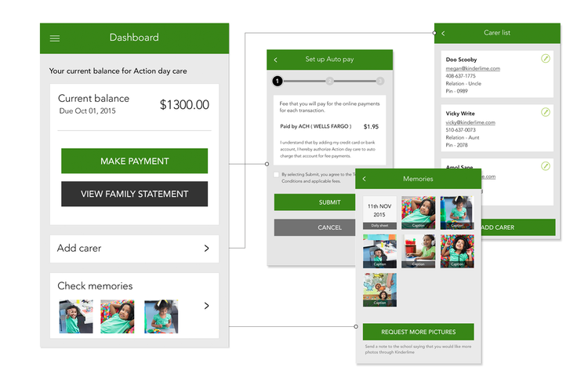Click Pin - 2078 text
Image resolution: width=588 pixels, height=378 pixels.
[x=457, y=145]
